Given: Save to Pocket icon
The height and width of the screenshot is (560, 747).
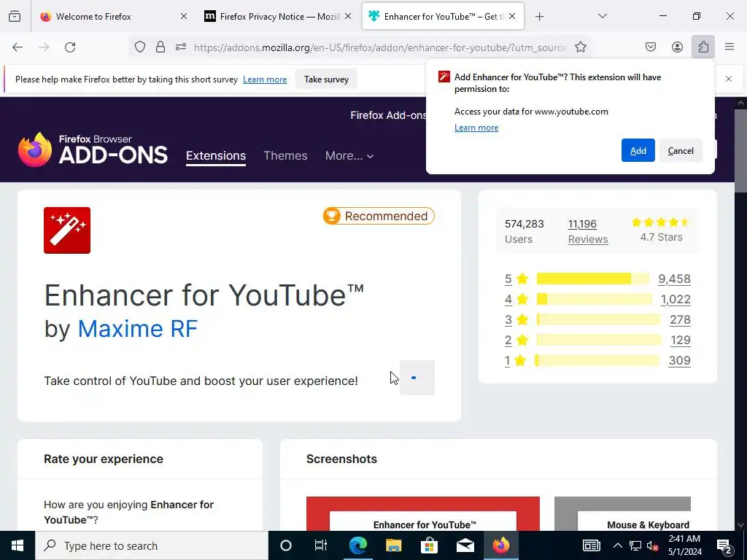Looking at the screenshot, I should click(651, 47).
